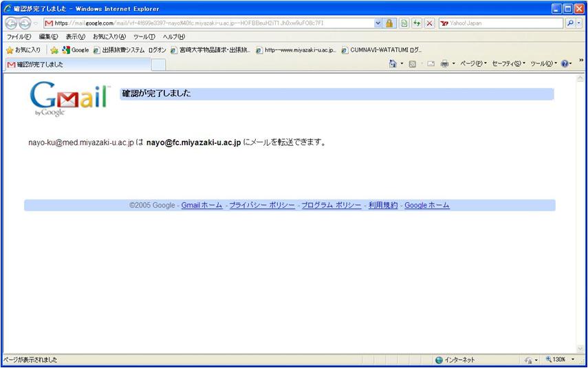The image size is (588, 368).
Task: Expand the zoom level 130% dropdown
Action: (572, 360)
